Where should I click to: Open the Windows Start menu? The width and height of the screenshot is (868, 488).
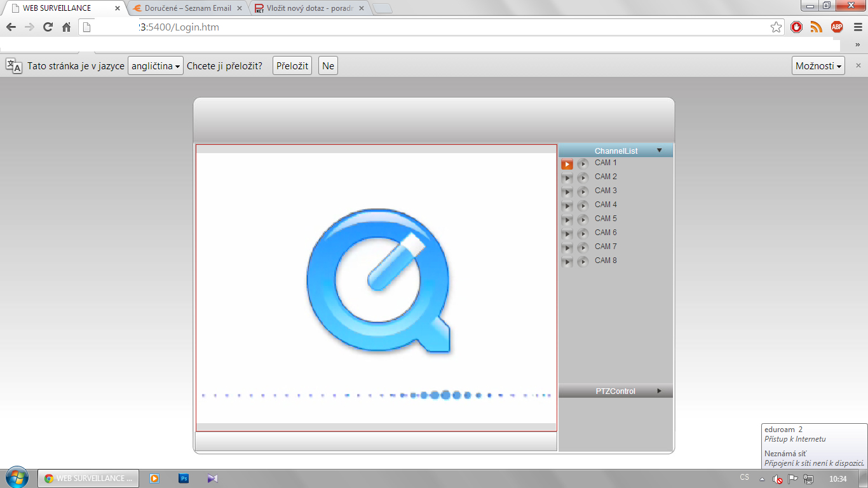17,477
